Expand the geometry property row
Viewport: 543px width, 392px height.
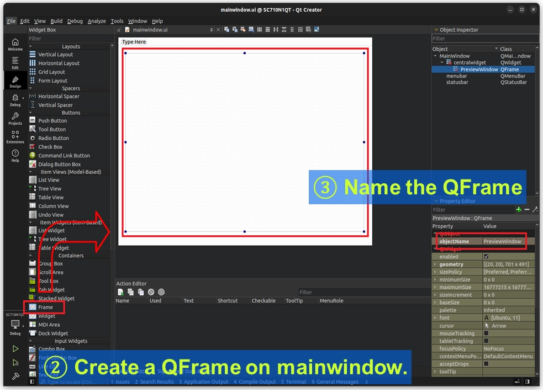coord(436,264)
